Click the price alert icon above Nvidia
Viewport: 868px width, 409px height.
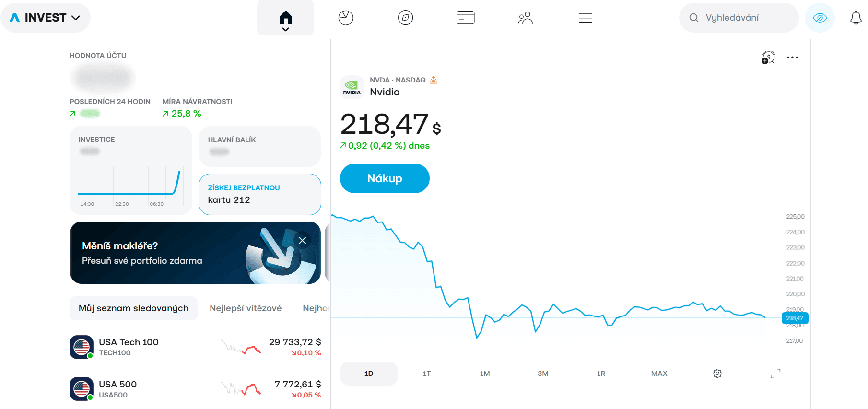point(768,58)
